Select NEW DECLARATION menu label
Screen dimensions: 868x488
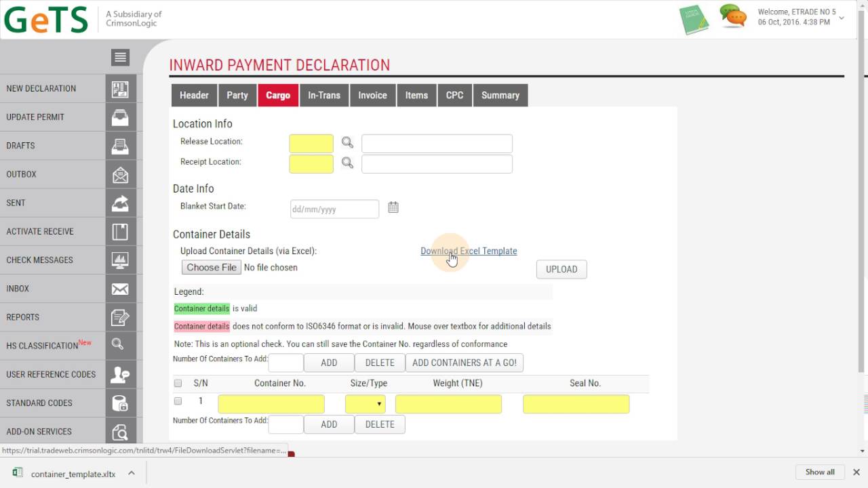click(x=41, y=88)
